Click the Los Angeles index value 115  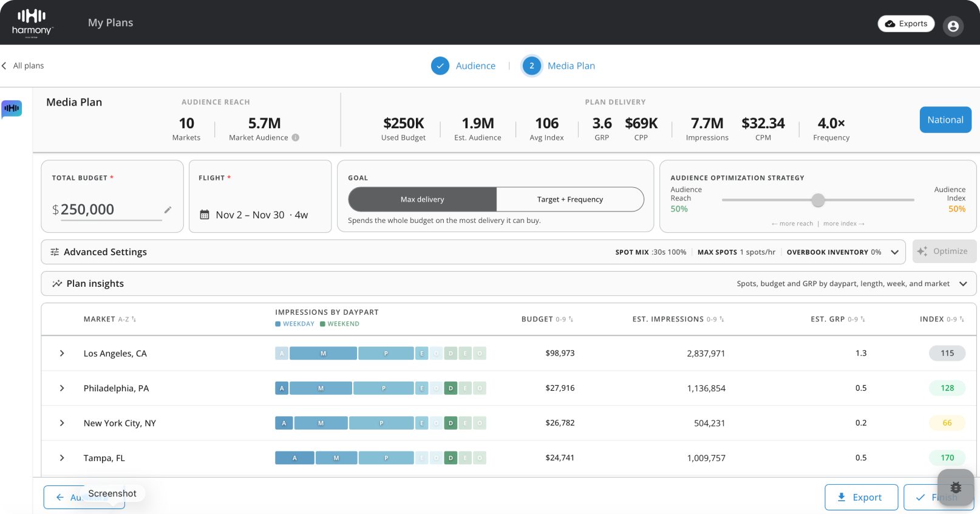pos(947,353)
